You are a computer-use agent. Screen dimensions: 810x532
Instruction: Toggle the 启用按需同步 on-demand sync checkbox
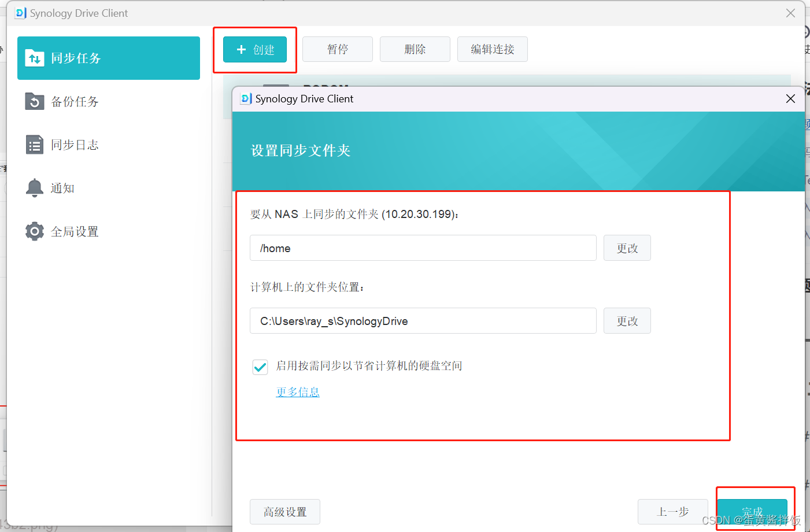tap(260, 367)
